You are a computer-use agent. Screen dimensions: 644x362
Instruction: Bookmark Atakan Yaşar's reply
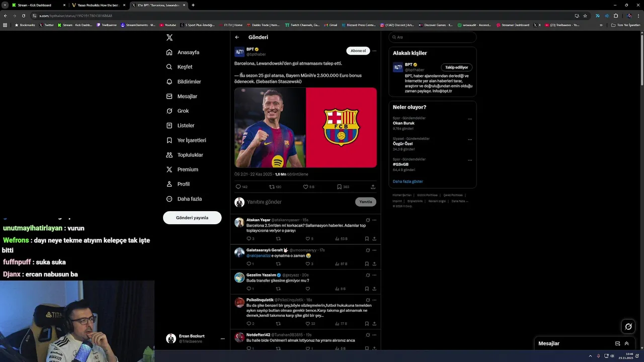[367, 239]
